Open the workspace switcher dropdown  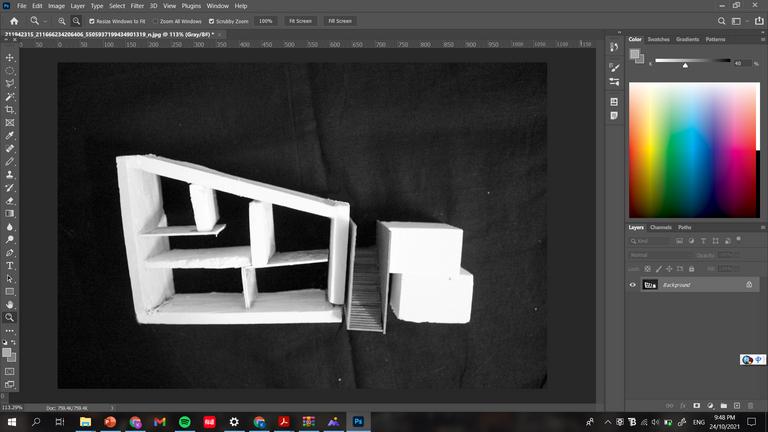tap(738, 21)
